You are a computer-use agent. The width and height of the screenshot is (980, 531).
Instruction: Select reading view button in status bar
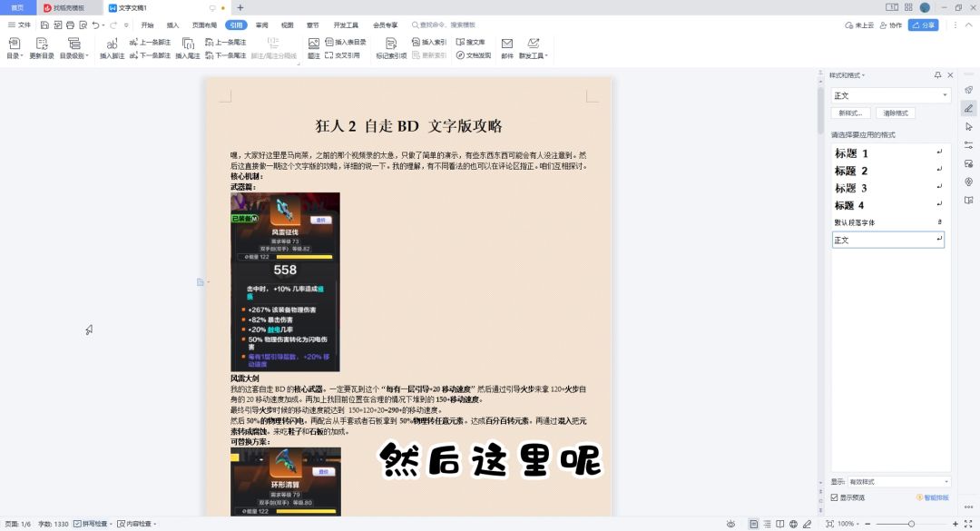(780, 524)
